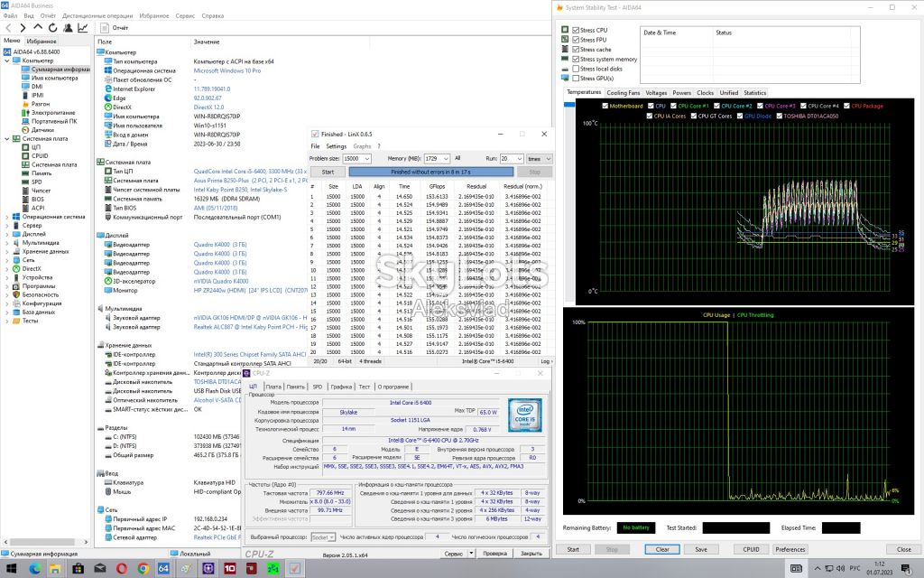Image resolution: width=924 pixels, height=578 pixels.
Task: Switch to AIDA64 taskbar icon
Action: pyautogui.click(x=164, y=569)
